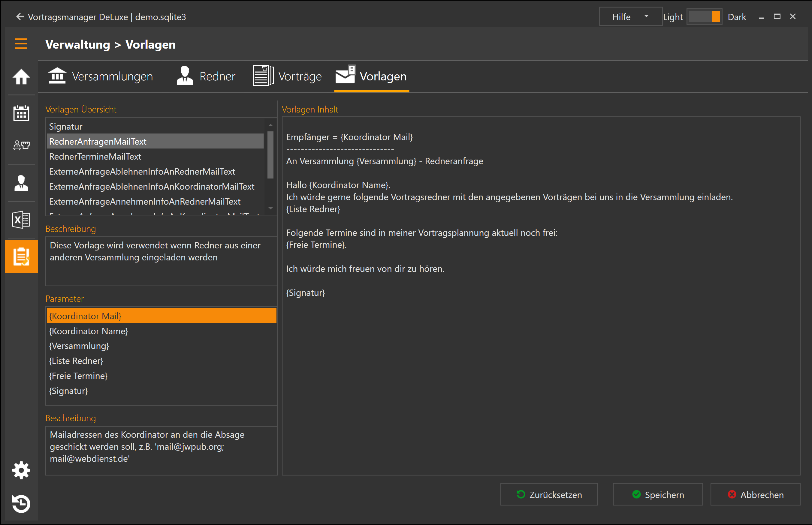Image resolution: width=812 pixels, height=525 pixels.
Task: Select ExterneAnfrageAnnehmenInfoAnRednerMailText template
Action: click(x=155, y=202)
